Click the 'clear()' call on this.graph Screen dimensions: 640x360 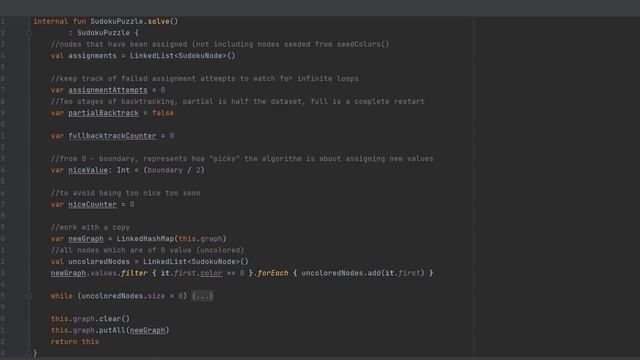pos(114,318)
